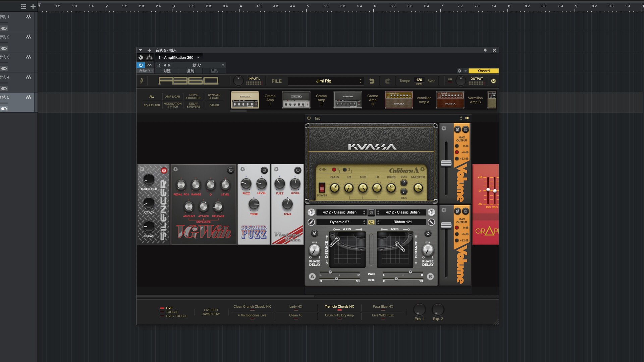Viewport: 644px width, 362px height.
Task: Click the 120 BPM tempo field
Action: point(419,80)
